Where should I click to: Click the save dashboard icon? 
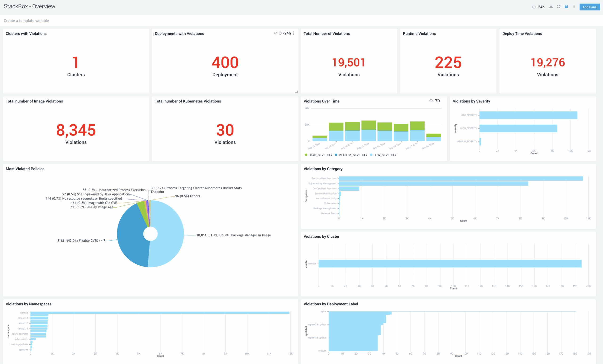click(x=566, y=7)
